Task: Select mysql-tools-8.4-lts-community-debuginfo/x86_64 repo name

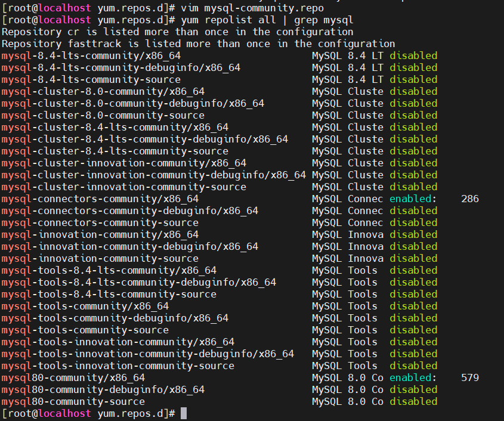Action: (139, 282)
